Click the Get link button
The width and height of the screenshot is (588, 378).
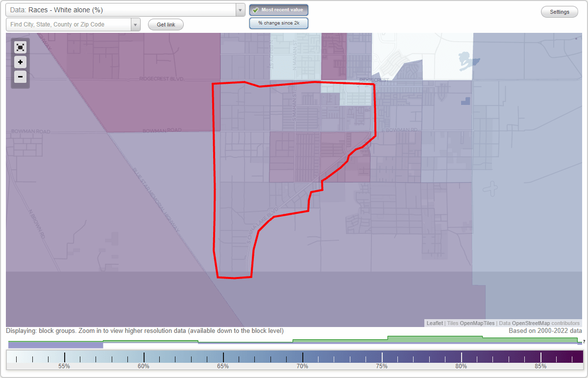coord(166,25)
